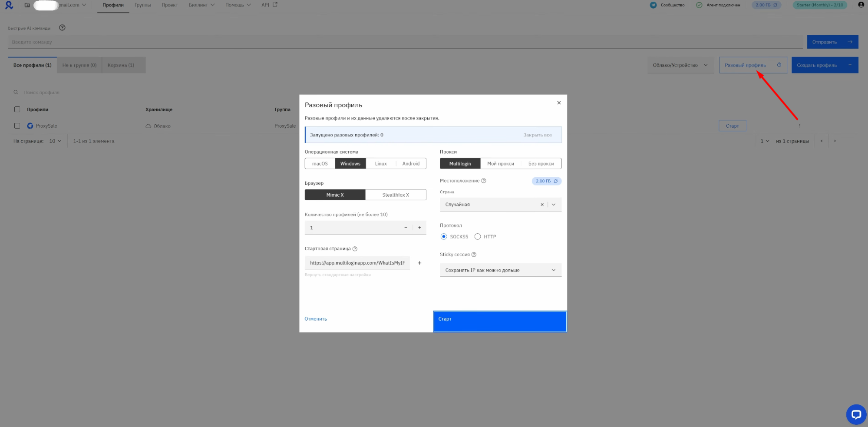Open the 'Не в группе (0)' tab
Viewport: 868px width, 427px height.
coord(79,65)
